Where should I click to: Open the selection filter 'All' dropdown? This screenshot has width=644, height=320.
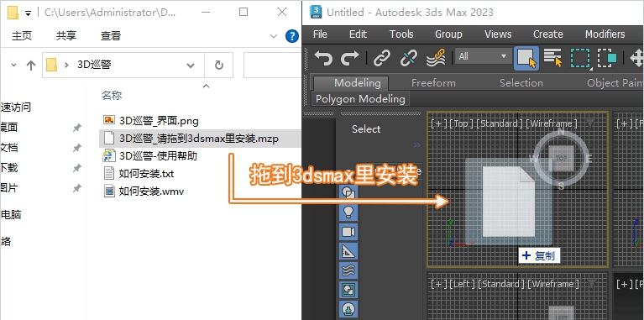coord(483,56)
